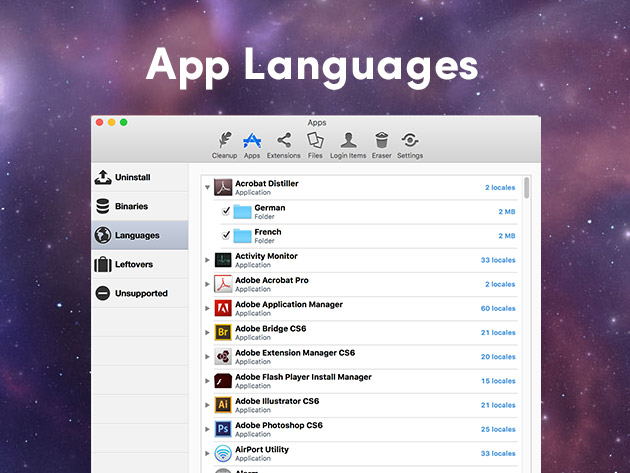This screenshot has height=473, width=630.
Task: Click Acrobat Distiller's 2 locales link
Action: (x=500, y=188)
